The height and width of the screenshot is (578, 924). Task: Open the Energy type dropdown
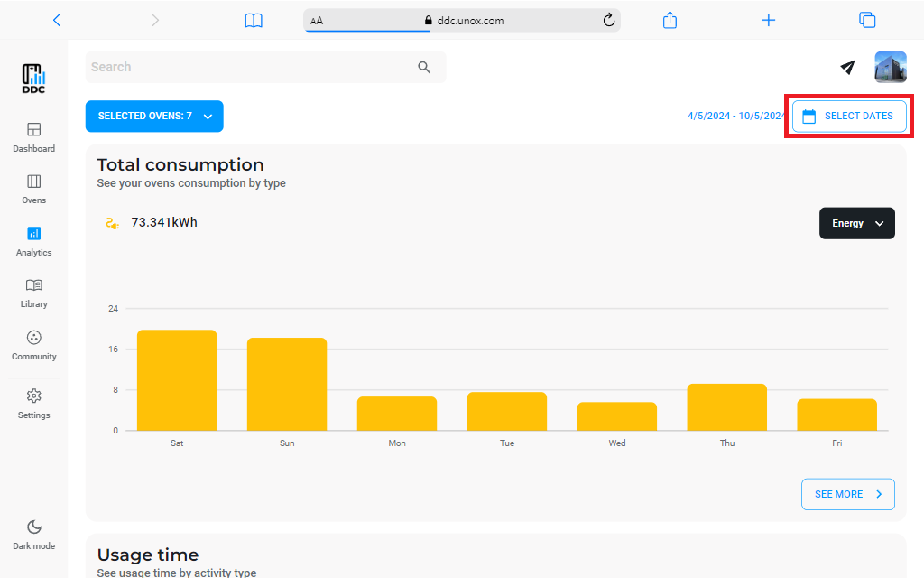click(856, 223)
